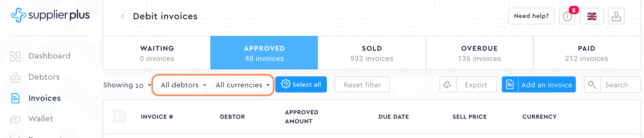This screenshot has width=644, height=138.
Task: Open the Wallet sidebar icon
Action: 15,119
